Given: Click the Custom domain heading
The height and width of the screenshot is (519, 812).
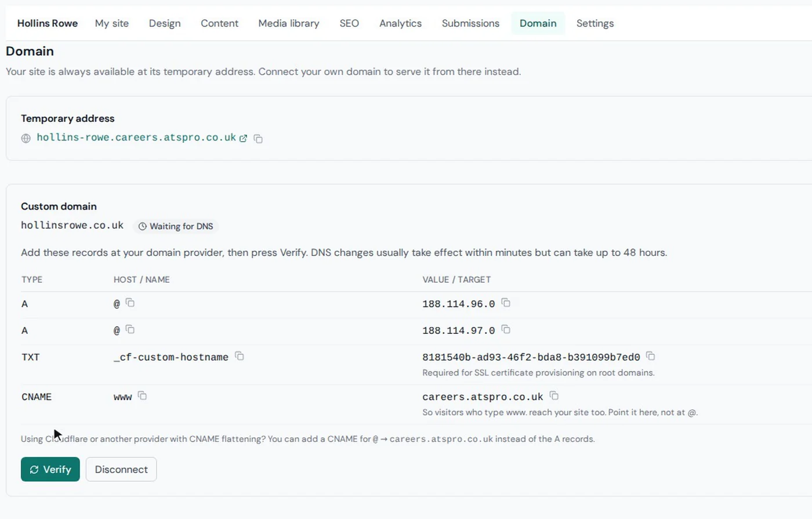Looking at the screenshot, I should (59, 206).
